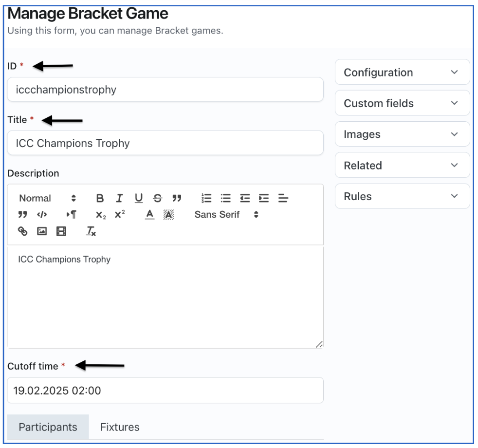Expand the Custom fields panel

(x=402, y=103)
